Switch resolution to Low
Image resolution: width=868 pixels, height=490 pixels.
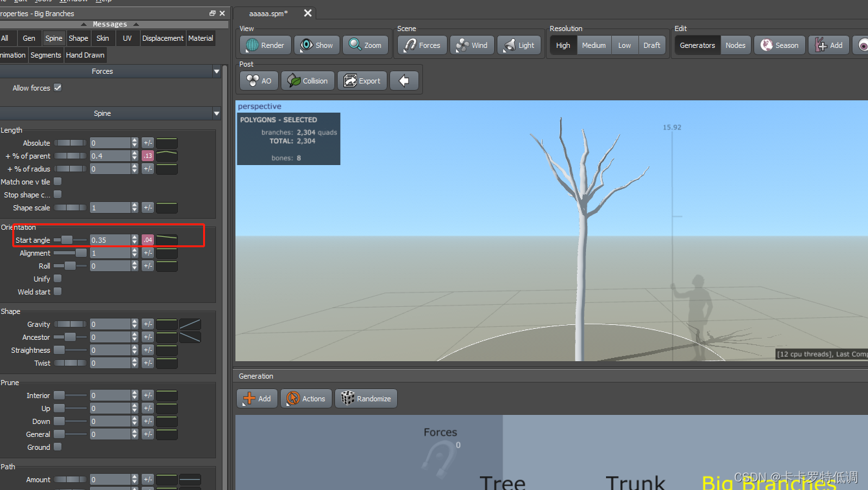(x=624, y=45)
